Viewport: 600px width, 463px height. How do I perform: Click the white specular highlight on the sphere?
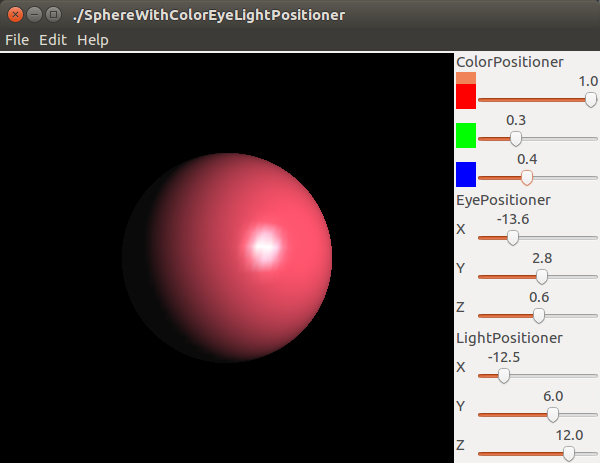(x=264, y=246)
